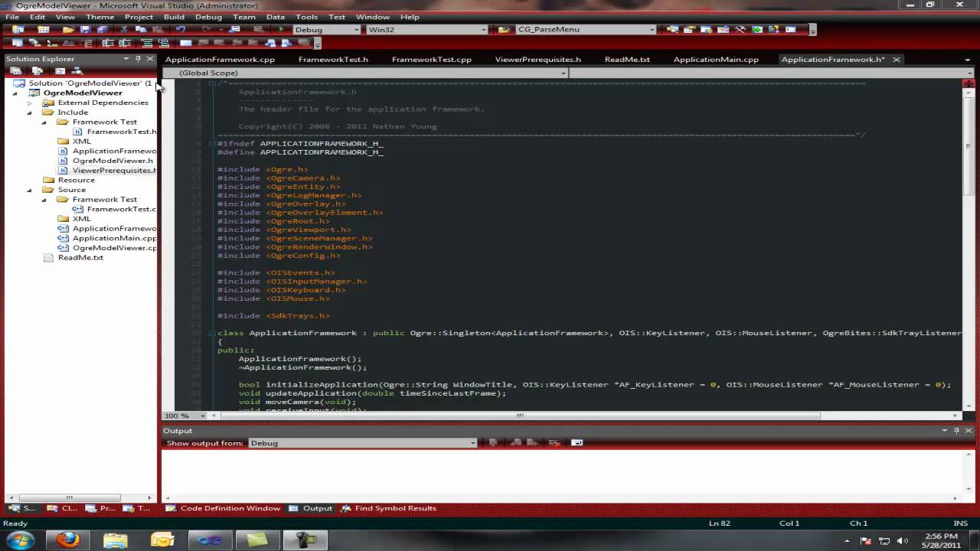
Task: Click the New Project toolbar icon
Action: [18, 30]
